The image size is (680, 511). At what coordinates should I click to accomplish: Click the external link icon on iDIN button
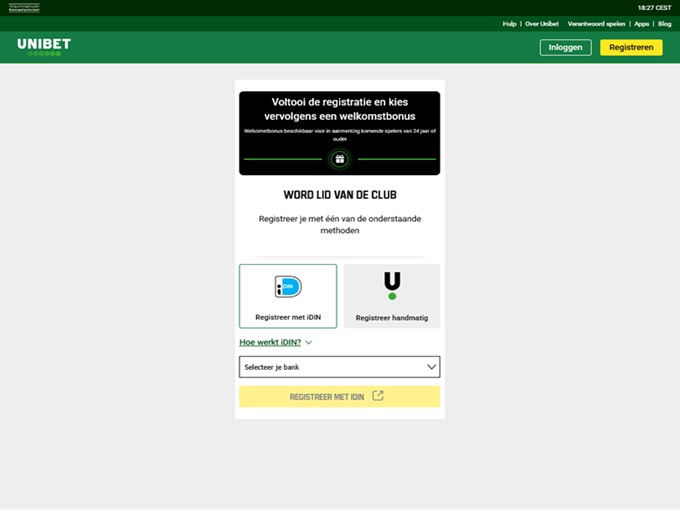[x=378, y=396]
